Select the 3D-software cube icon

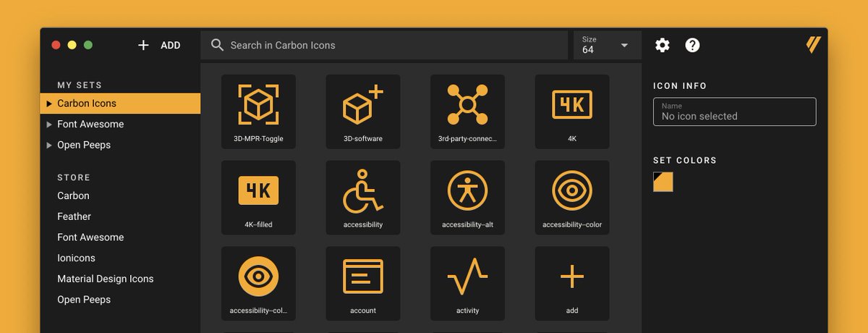(x=362, y=111)
